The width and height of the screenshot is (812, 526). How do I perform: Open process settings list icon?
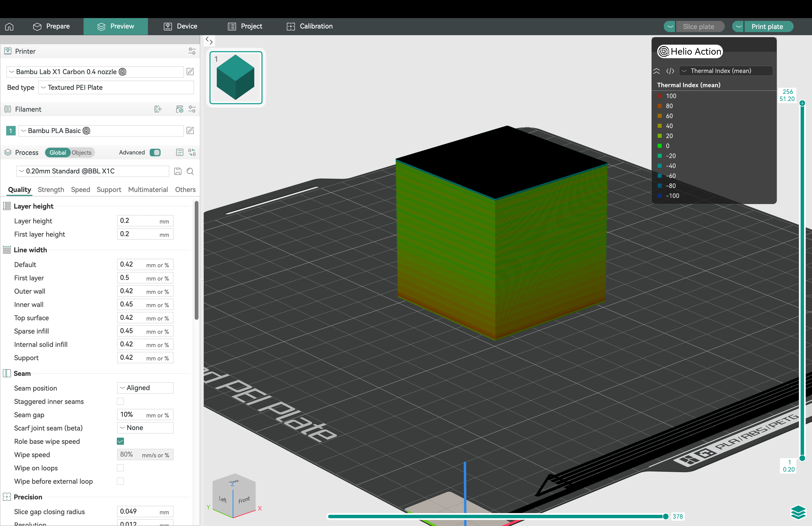[x=179, y=152]
